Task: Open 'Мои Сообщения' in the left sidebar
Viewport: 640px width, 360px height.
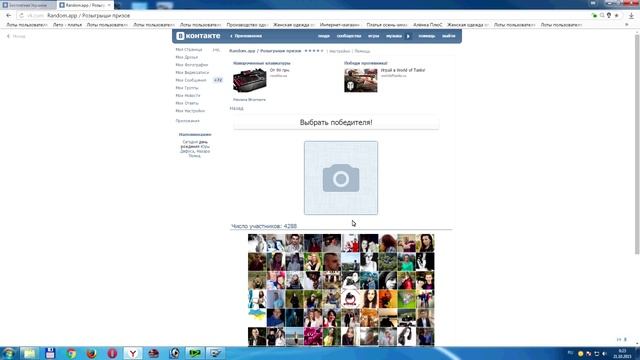Action: pos(191,80)
